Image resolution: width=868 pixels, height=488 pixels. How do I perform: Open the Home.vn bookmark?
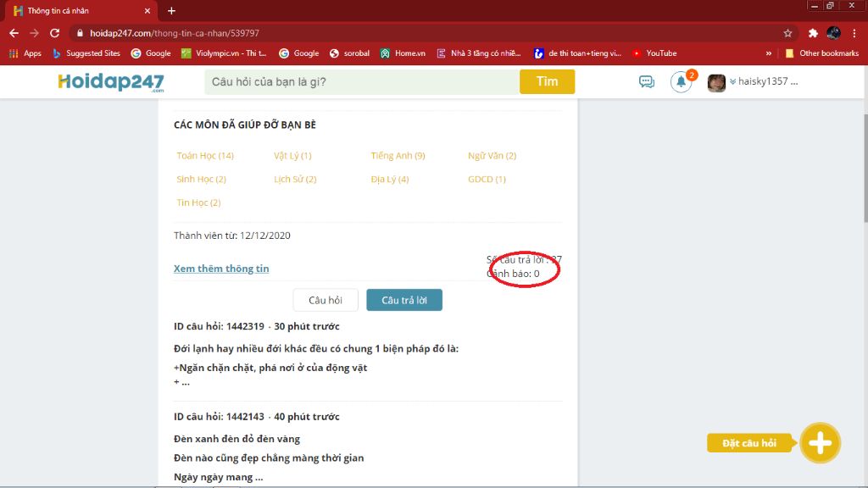coord(403,53)
